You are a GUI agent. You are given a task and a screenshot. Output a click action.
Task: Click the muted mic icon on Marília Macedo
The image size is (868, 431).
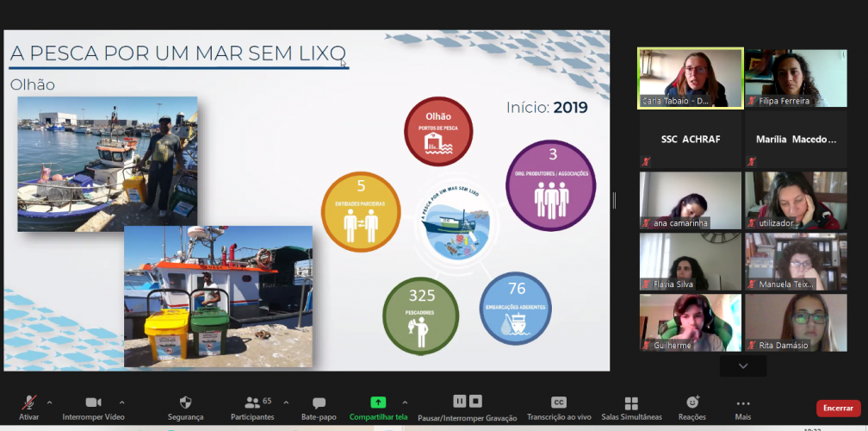click(x=753, y=162)
